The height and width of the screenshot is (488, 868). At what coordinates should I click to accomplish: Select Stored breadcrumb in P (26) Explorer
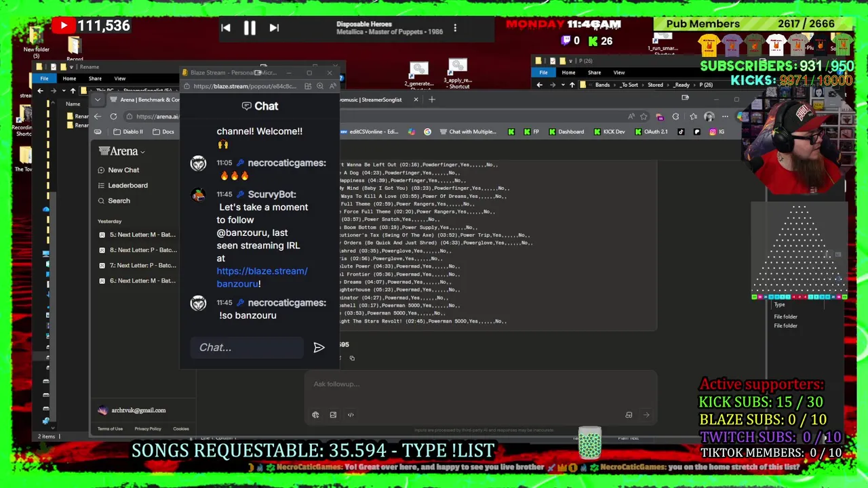(x=655, y=85)
